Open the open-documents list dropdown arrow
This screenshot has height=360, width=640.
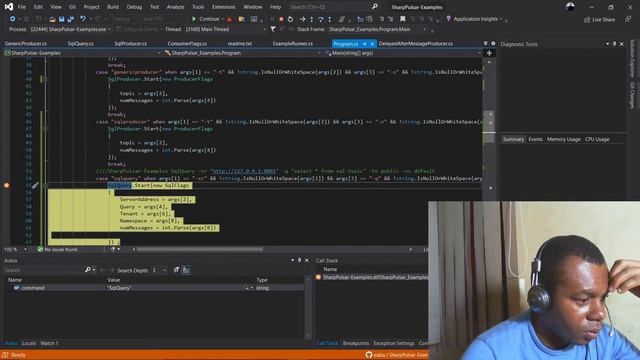[485, 43]
